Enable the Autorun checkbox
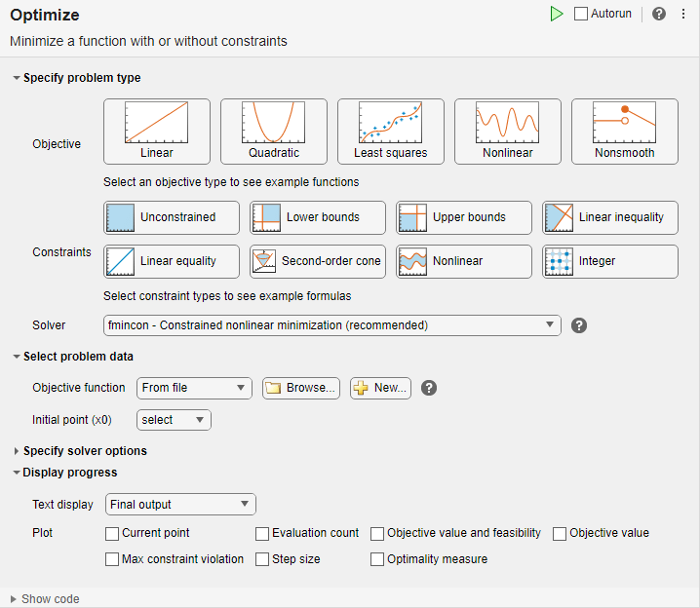The width and height of the screenshot is (700, 608). click(582, 14)
